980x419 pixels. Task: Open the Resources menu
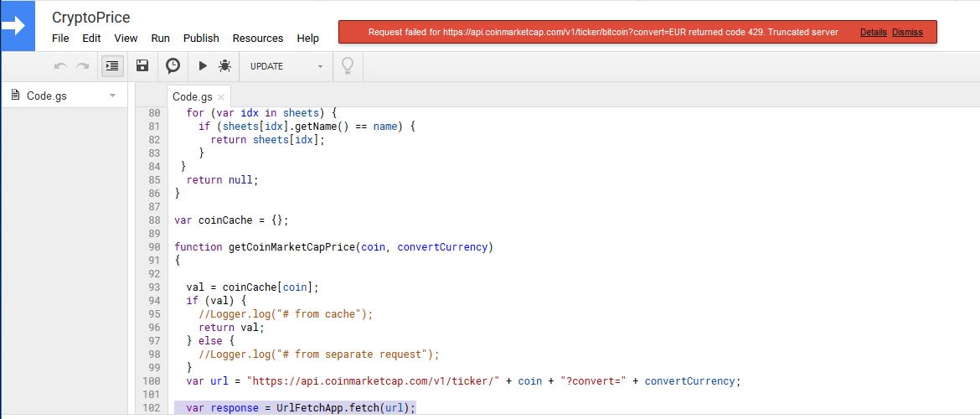257,39
